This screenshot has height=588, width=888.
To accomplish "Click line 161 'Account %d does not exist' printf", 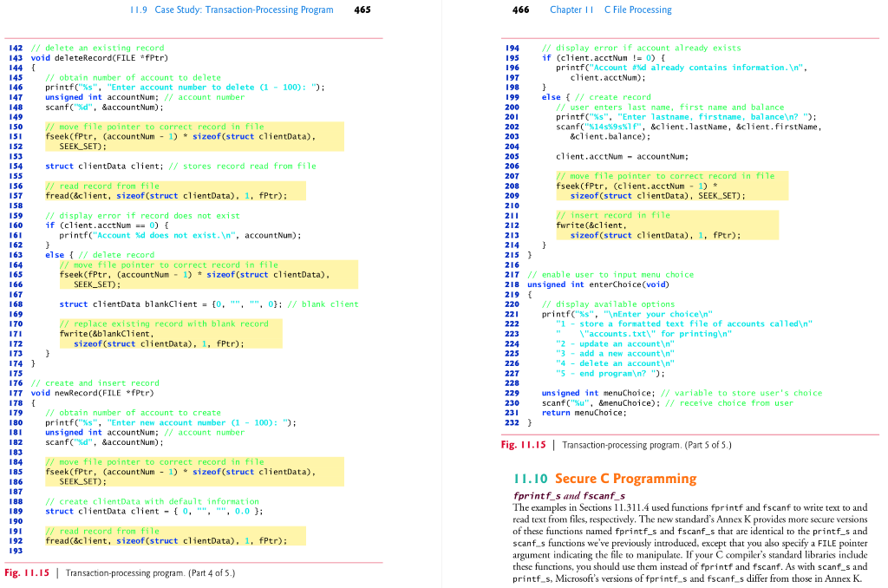I will (x=180, y=235).
